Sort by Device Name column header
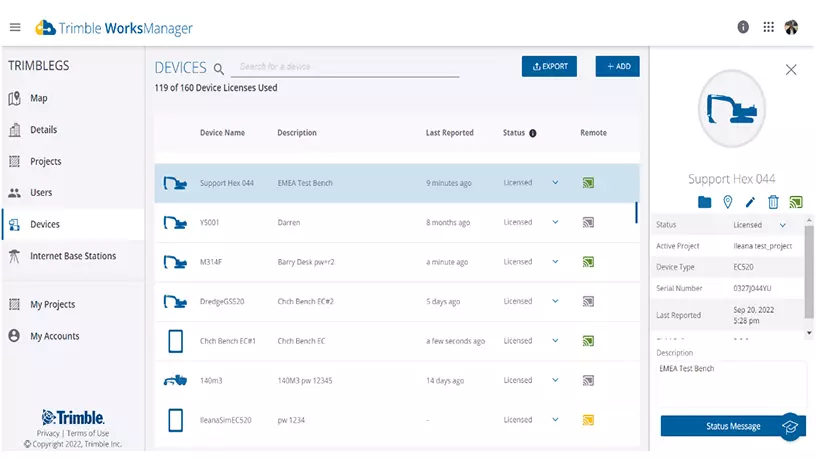Image resolution: width=816 pixels, height=459 pixels. click(x=222, y=133)
